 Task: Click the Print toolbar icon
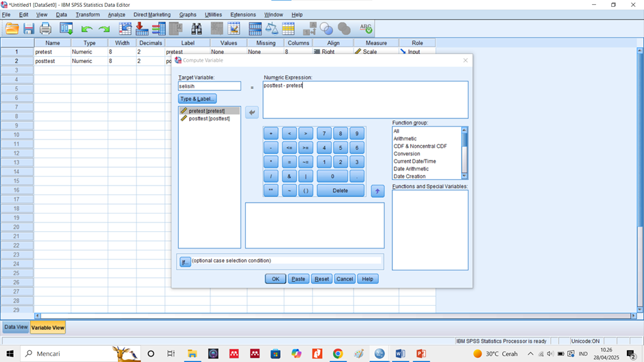pos(45,29)
